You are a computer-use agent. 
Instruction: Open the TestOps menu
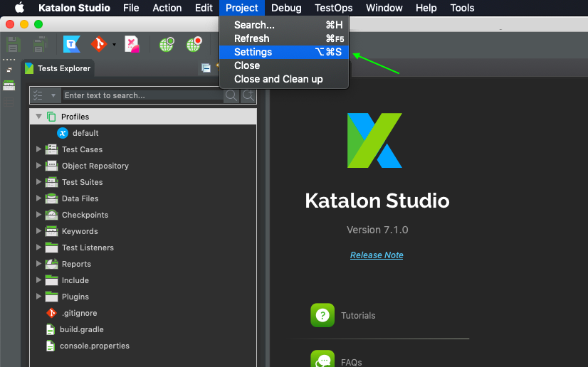point(333,8)
